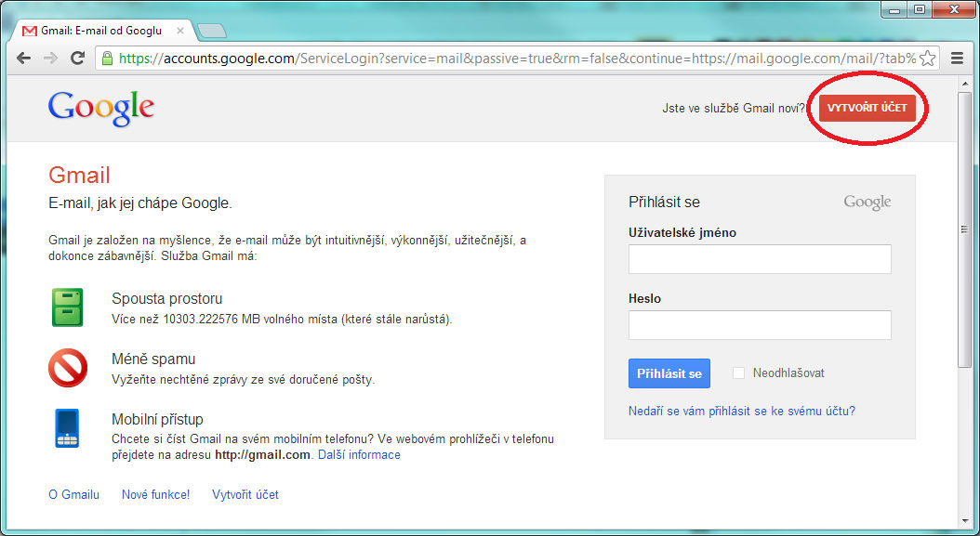Minimize the Chrome window
980x536 pixels.
pyautogui.click(x=895, y=9)
